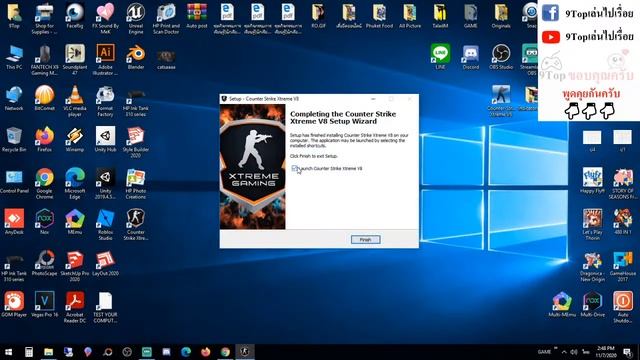The image size is (640, 360).
Task: Open the volume control in system tray
Action: click(574, 352)
